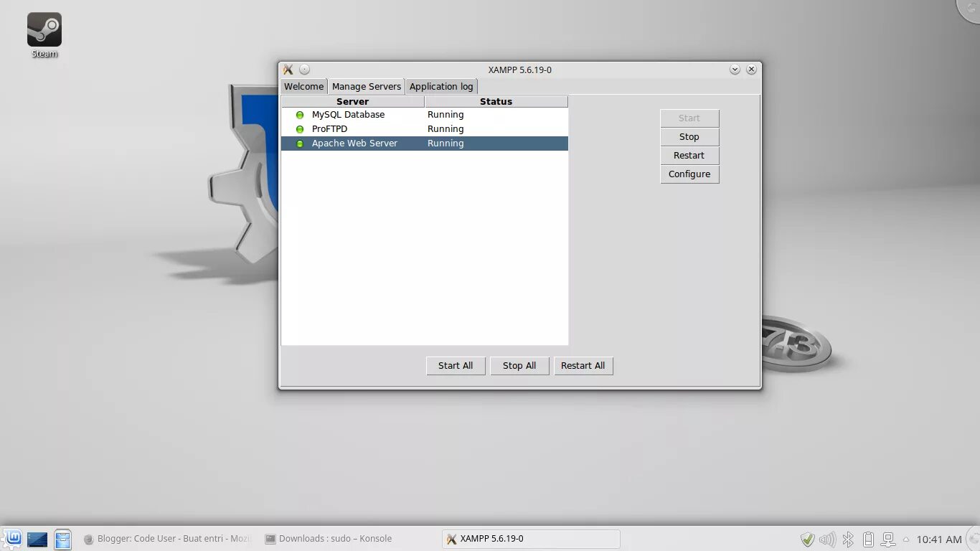Viewport: 980px width, 551px height.
Task: Minimize the XAMPP window
Action: 735,70
